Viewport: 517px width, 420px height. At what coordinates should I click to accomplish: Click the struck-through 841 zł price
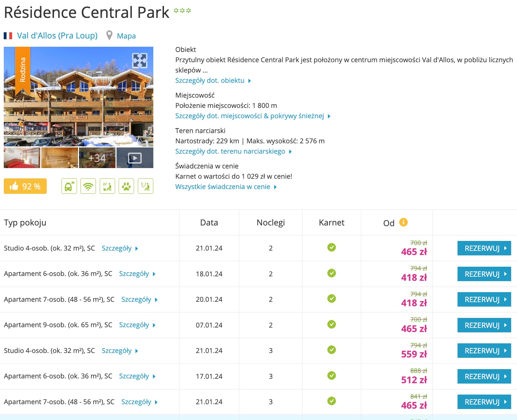418,396
